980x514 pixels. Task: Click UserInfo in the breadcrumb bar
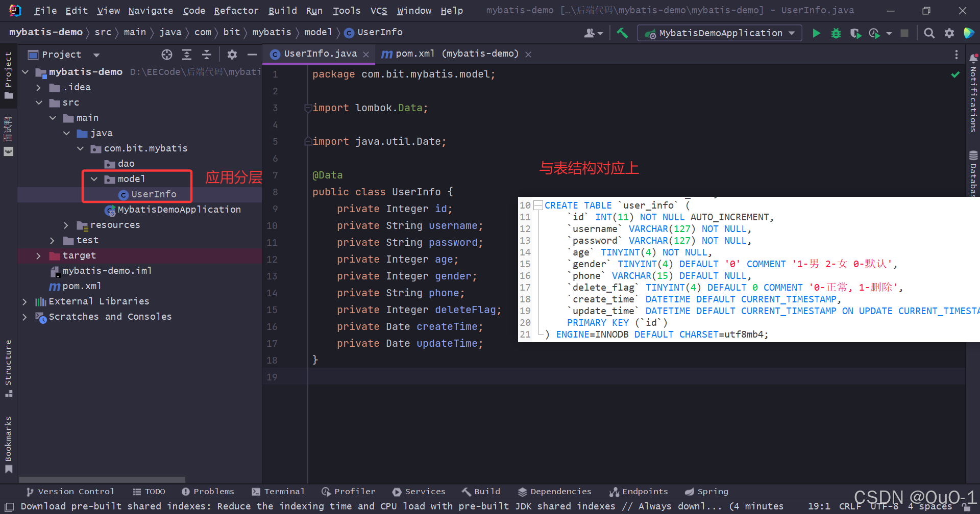[x=374, y=32]
